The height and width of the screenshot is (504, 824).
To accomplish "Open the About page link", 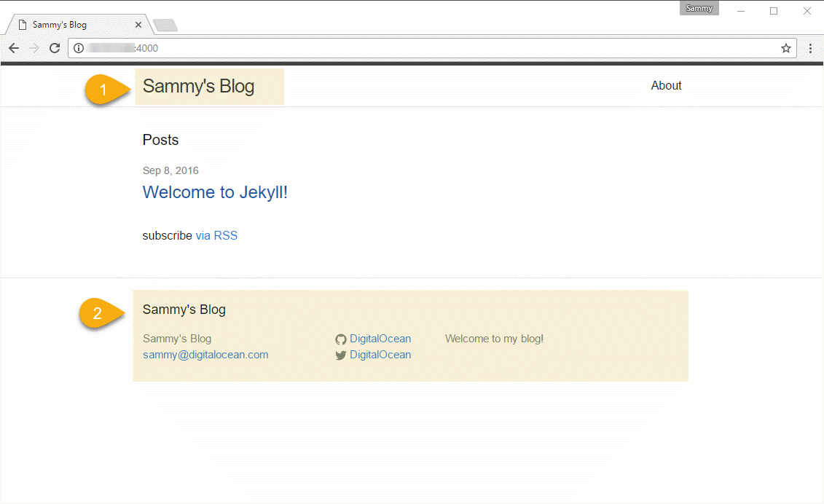I will tap(667, 86).
